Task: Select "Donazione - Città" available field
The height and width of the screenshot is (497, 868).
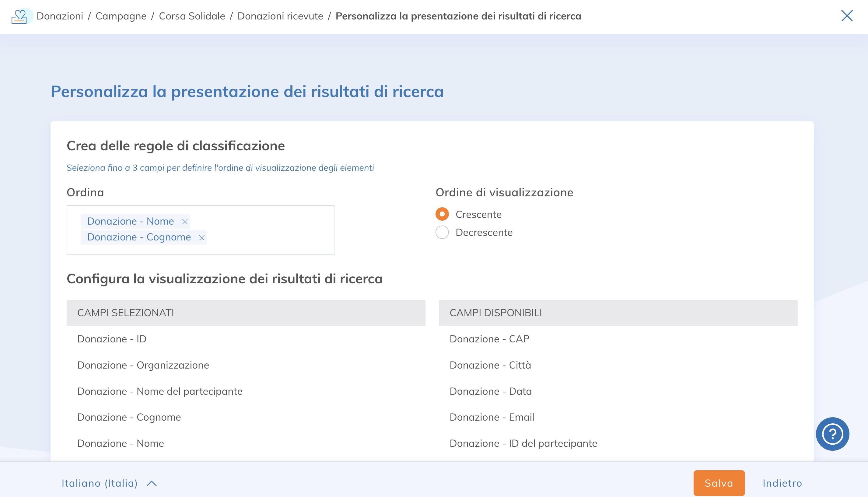Action: (491, 365)
